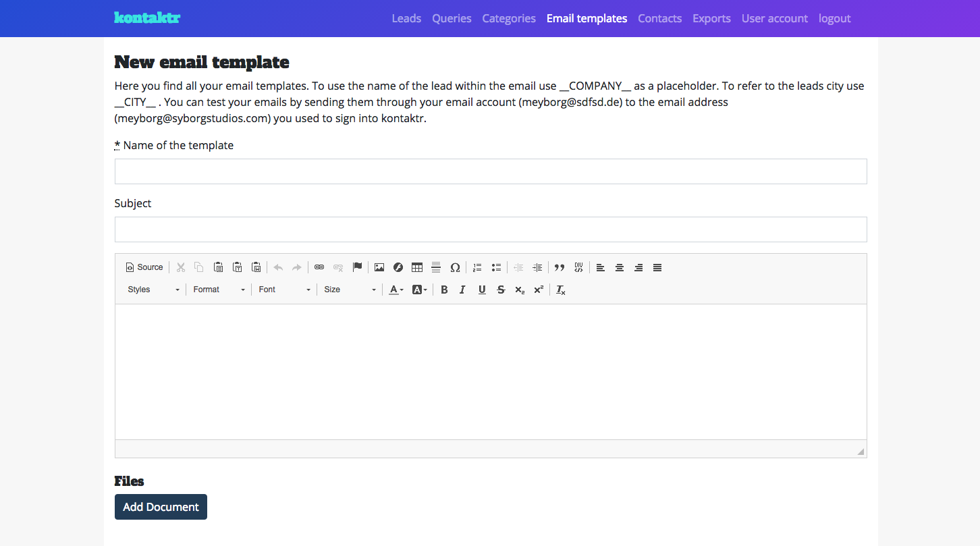Click the Decrease indent icon
This screenshot has height=546, width=980.
tap(518, 267)
